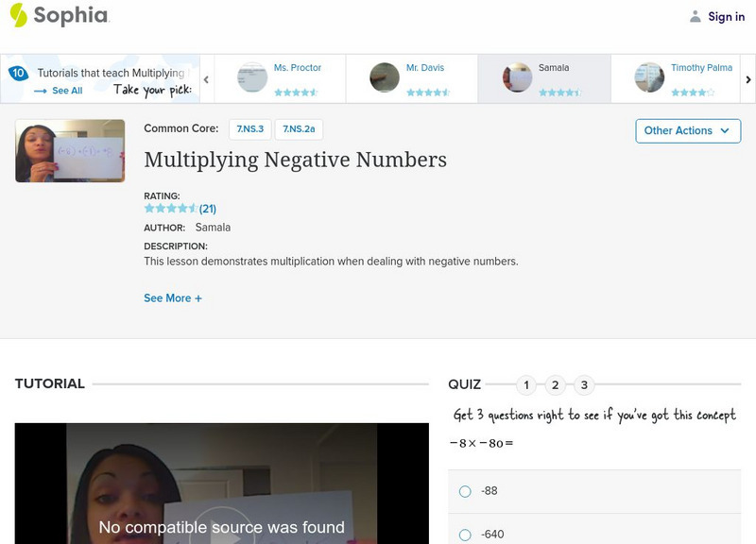Click the lesson rating stars

[x=171, y=209]
